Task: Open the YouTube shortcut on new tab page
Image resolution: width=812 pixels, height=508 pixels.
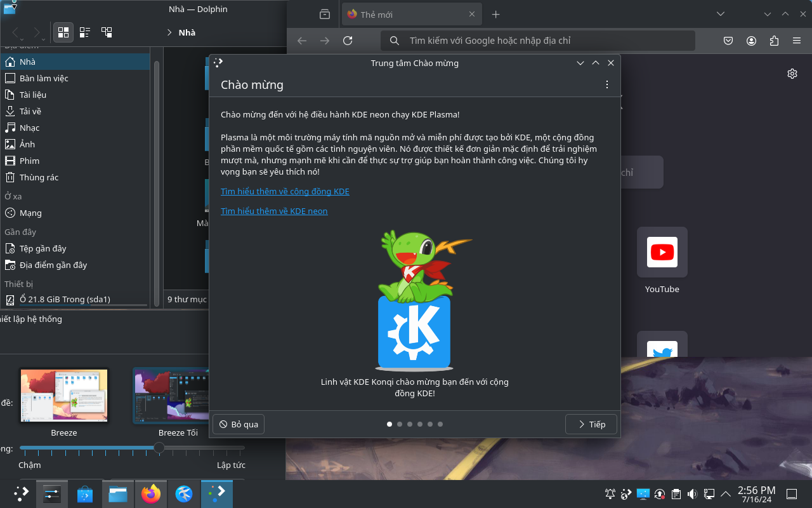Action: point(662,251)
